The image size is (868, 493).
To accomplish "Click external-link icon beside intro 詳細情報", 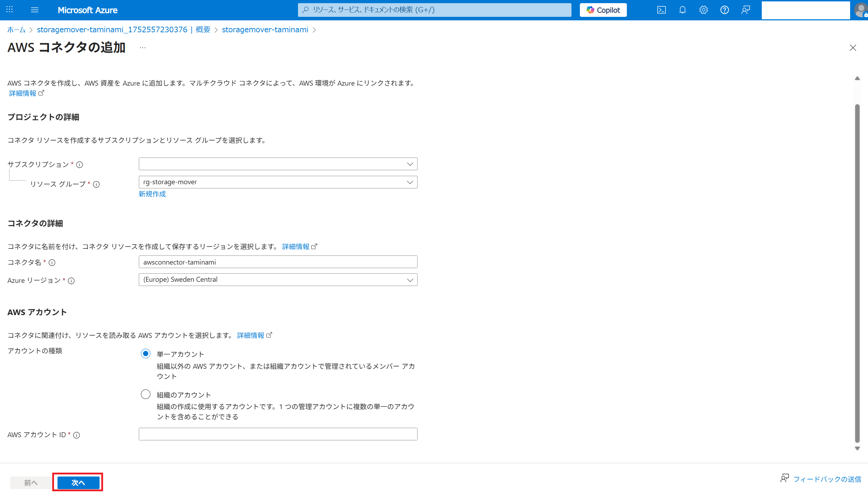I will (41, 93).
